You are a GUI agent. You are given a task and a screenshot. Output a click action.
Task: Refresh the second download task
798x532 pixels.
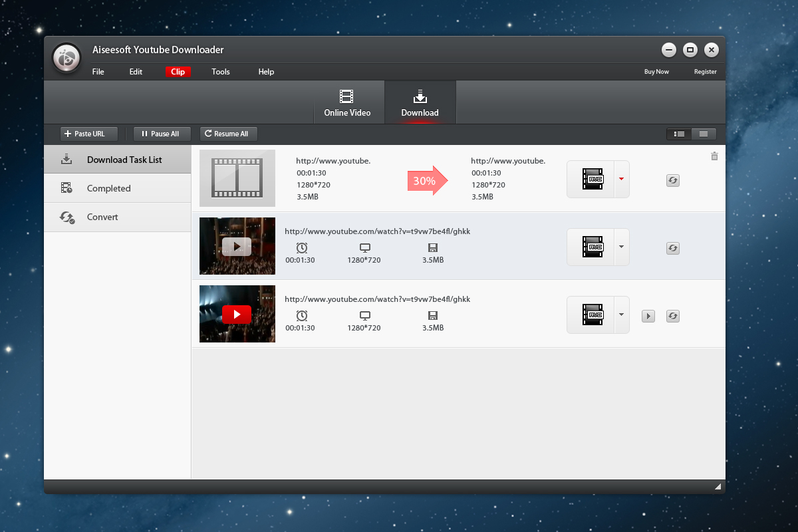(x=672, y=248)
